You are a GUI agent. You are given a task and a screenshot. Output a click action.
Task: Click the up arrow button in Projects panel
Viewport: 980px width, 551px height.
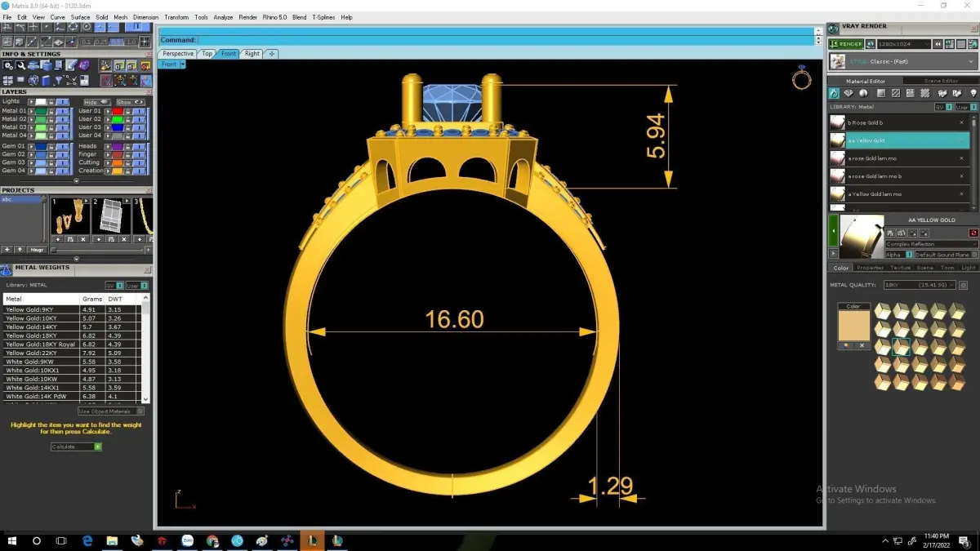[x=20, y=250]
